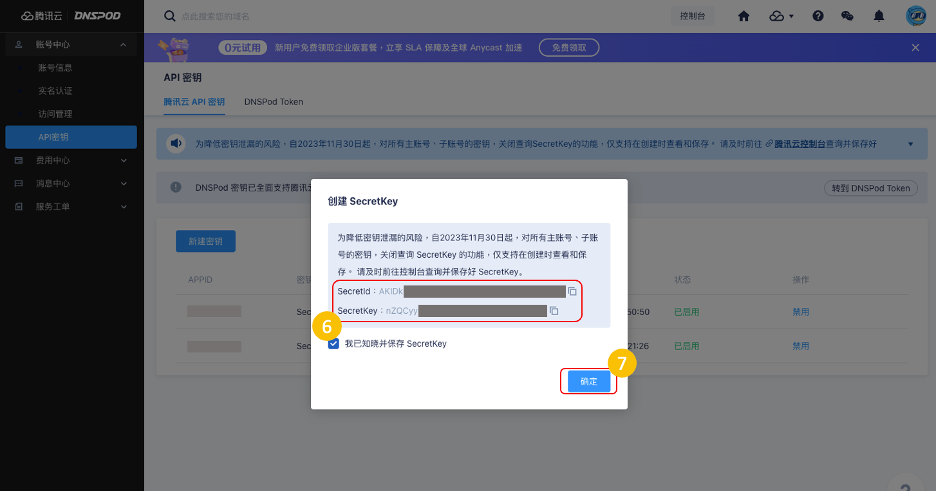The width and height of the screenshot is (936, 492).
Task: Open the help question mark icon
Action: (x=818, y=16)
